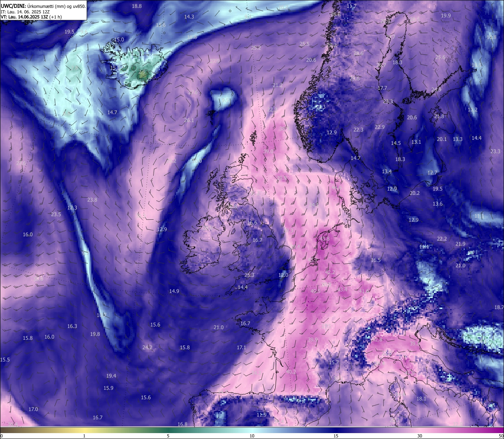Click the 43.8 value label
This screenshot has width=504, height=439.
[324, 239]
